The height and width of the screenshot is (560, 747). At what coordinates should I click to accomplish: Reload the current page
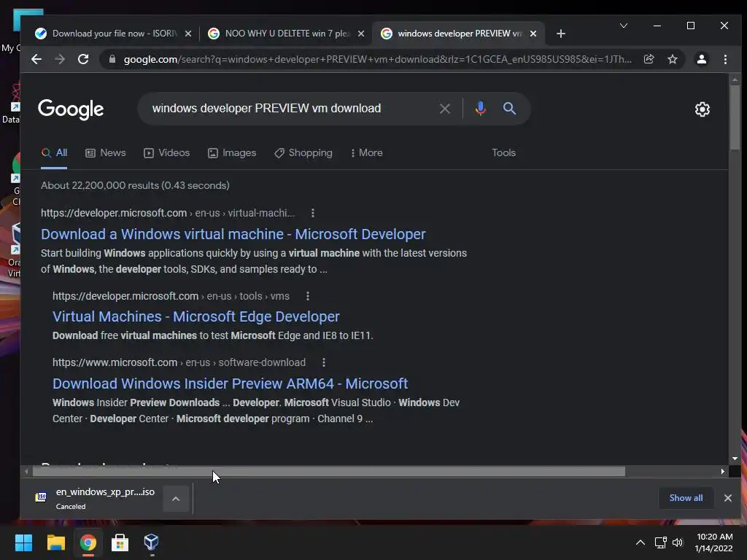pos(83,59)
